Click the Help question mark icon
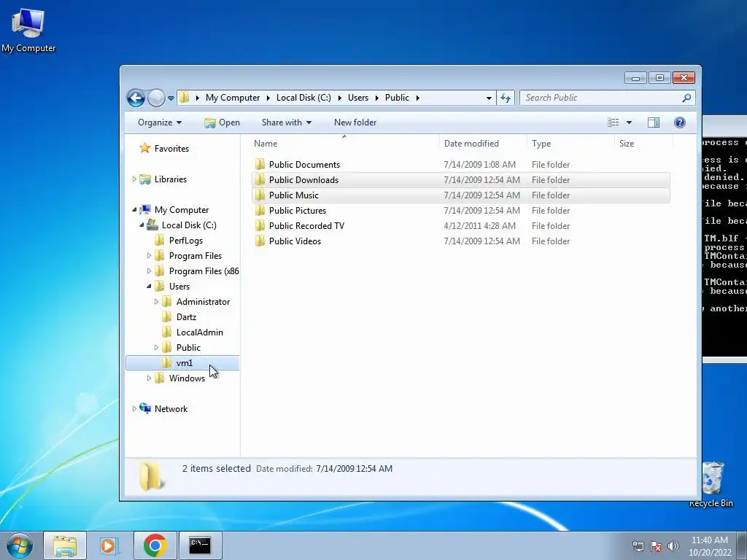This screenshot has width=747, height=560. [680, 122]
